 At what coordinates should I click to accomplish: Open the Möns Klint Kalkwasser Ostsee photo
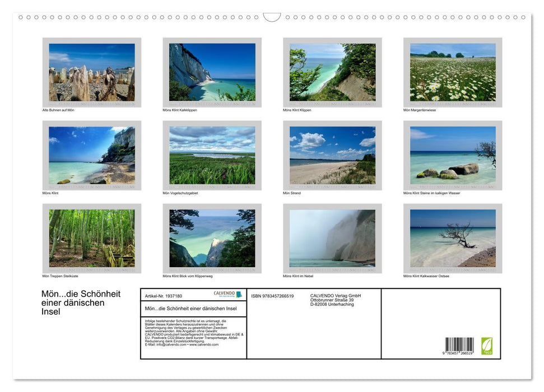pos(453,238)
